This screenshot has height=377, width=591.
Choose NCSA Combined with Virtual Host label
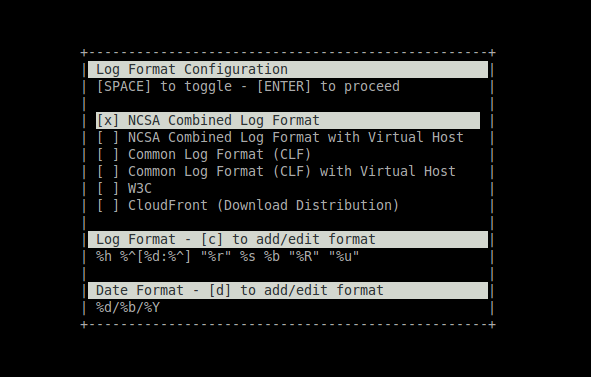pyautogui.click(x=296, y=138)
